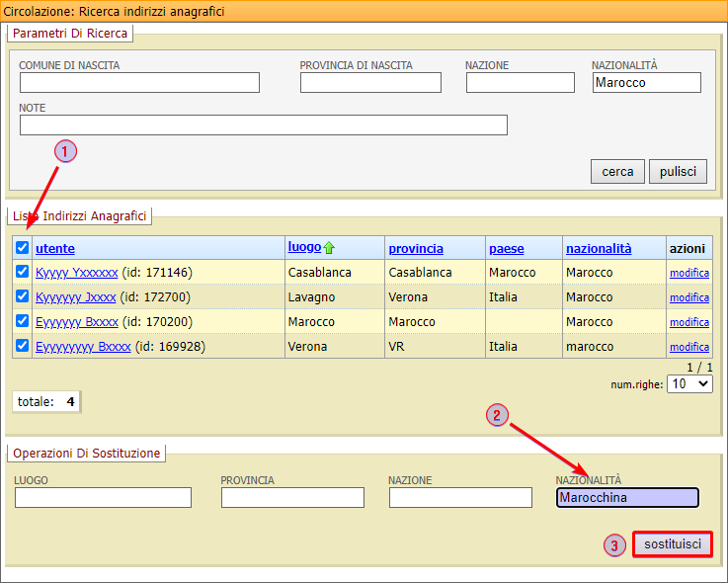Screen dimensions: 728x583
Task: Click the pulisci button to clear search
Action: pyautogui.click(x=678, y=172)
